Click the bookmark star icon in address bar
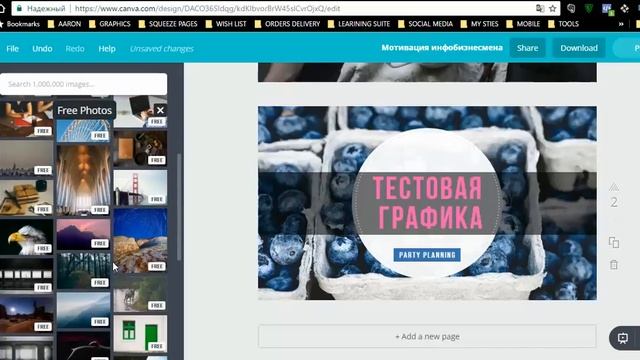 coord(553,9)
